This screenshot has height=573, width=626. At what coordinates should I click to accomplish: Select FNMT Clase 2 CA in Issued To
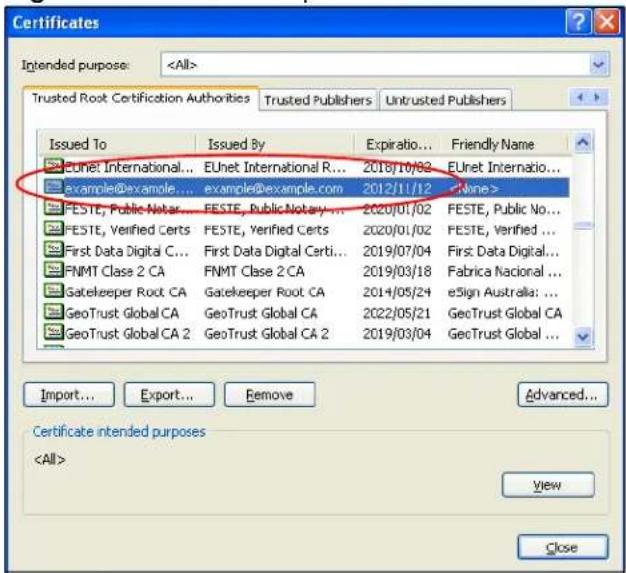(115, 272)
